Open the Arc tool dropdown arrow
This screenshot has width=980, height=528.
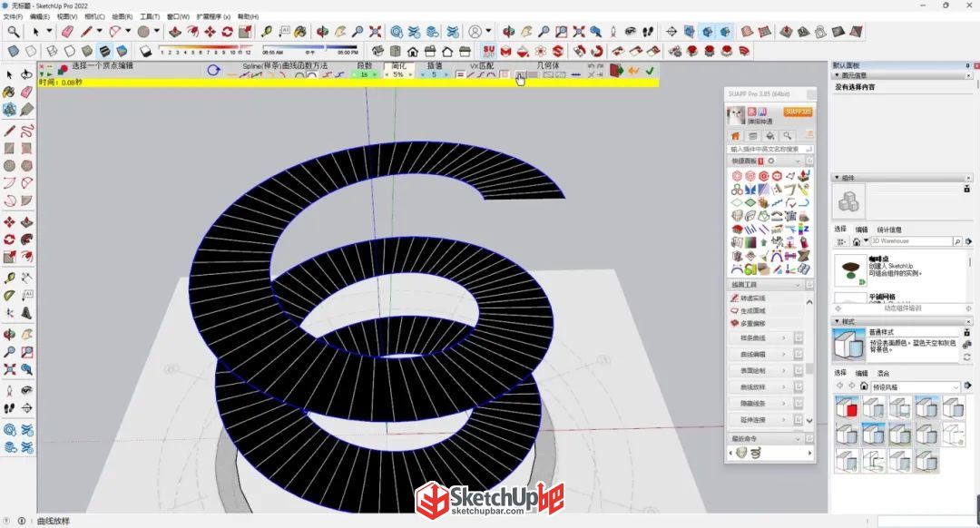128,31
